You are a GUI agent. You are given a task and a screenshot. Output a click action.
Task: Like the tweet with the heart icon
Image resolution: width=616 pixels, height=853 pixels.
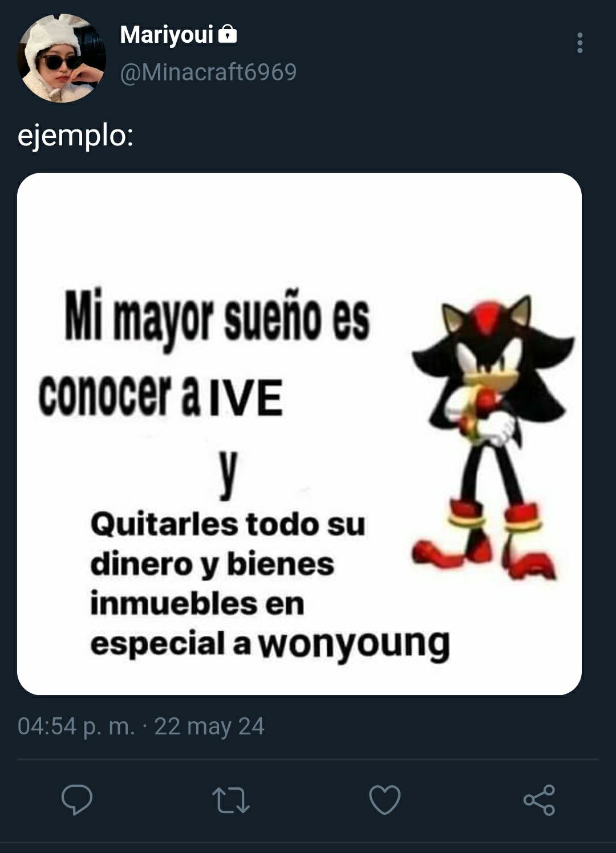click(x=385, y=799)
